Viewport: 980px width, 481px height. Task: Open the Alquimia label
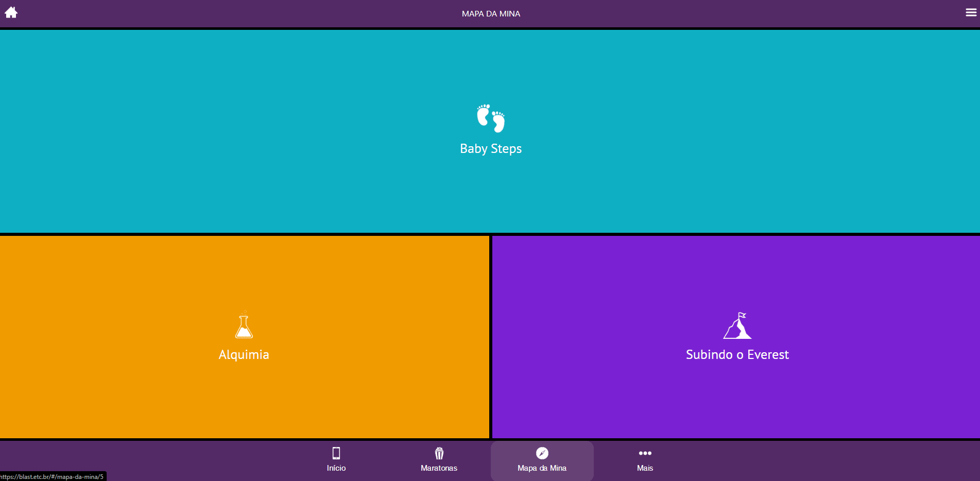tap(244, 355)
